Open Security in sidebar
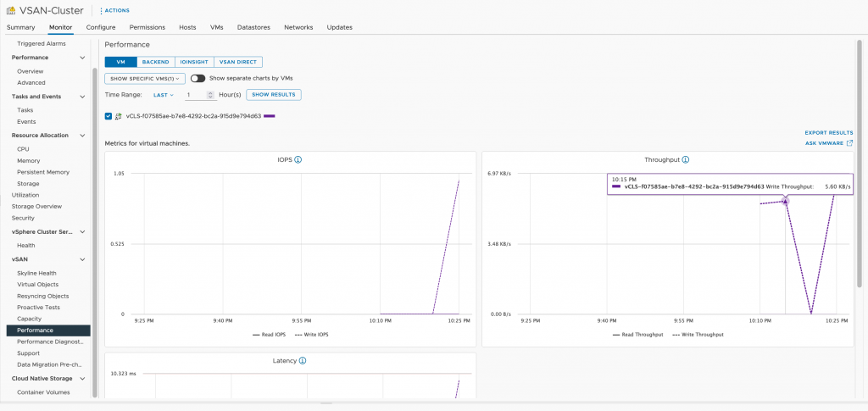868x411 pixels. point(23,218)
